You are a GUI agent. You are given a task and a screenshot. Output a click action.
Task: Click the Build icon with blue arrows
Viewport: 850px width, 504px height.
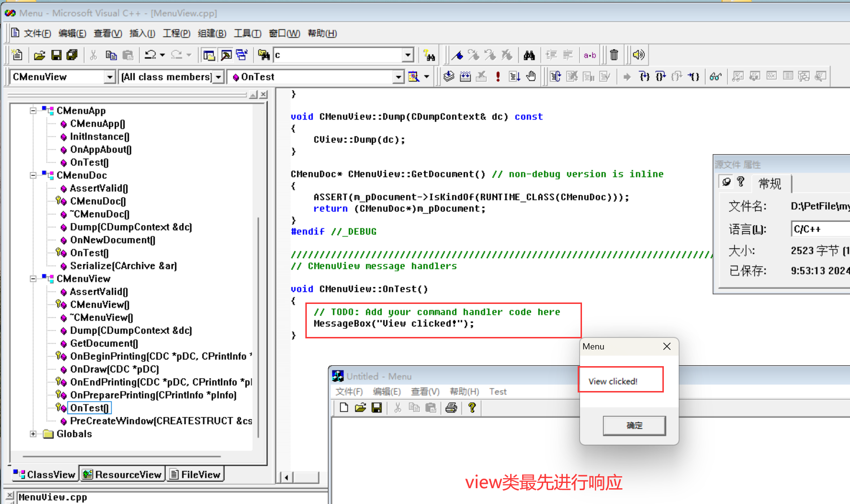(x=465, y=76)
